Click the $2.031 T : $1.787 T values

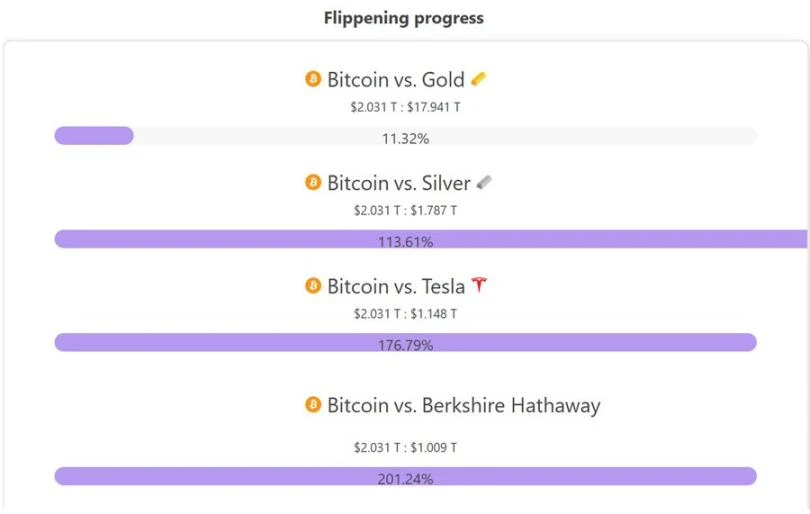(405, 210)
